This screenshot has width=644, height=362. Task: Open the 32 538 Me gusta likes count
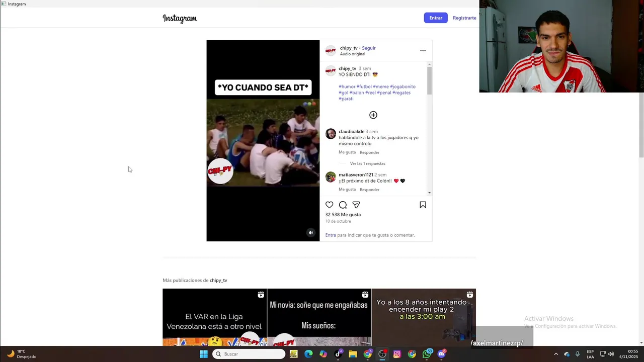coord(343,215)
